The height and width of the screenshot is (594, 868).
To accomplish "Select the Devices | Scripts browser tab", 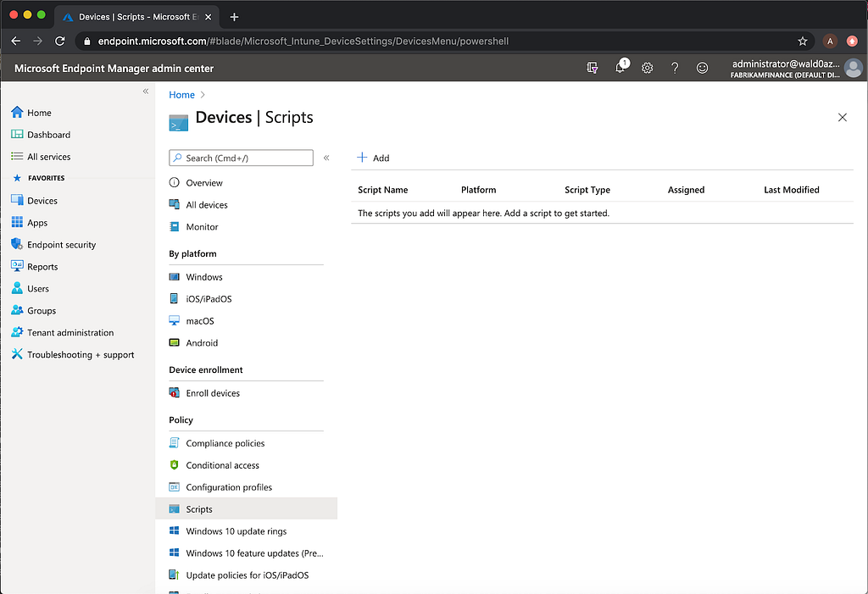I will 136,17.
